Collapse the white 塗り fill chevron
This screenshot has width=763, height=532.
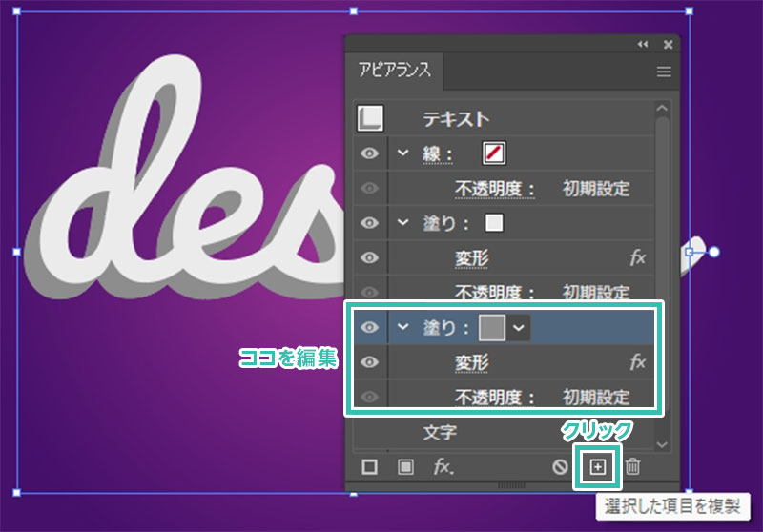point(402,222)
